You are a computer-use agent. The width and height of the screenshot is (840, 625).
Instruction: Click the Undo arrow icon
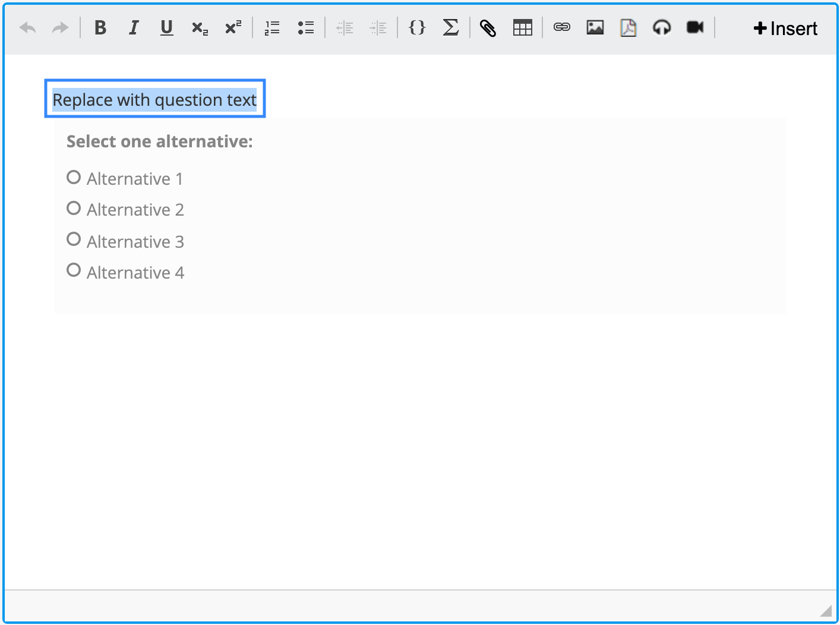point(28,28)
